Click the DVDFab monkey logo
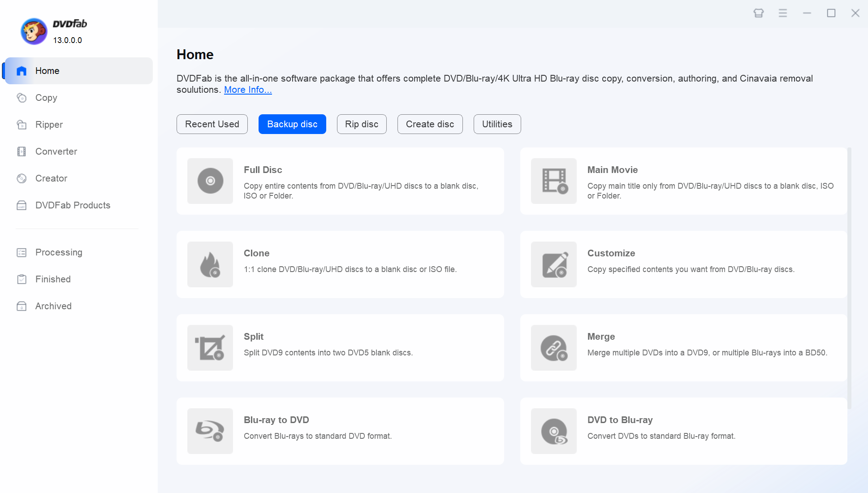868x493 pixels. [34, 31]
